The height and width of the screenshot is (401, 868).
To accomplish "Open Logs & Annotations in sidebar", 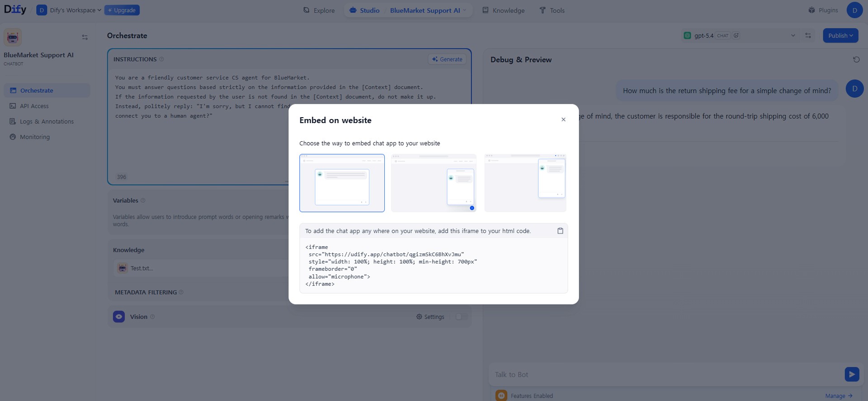I will (47, 121).
